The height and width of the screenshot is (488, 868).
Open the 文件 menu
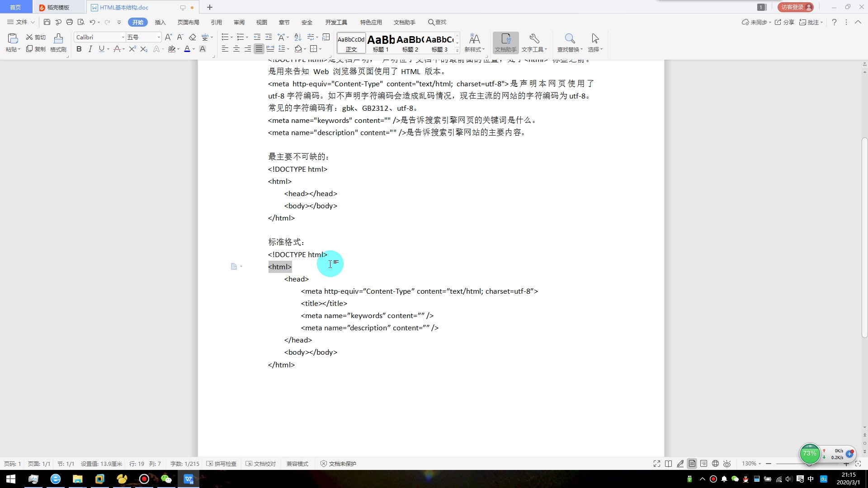pos(20,22)
